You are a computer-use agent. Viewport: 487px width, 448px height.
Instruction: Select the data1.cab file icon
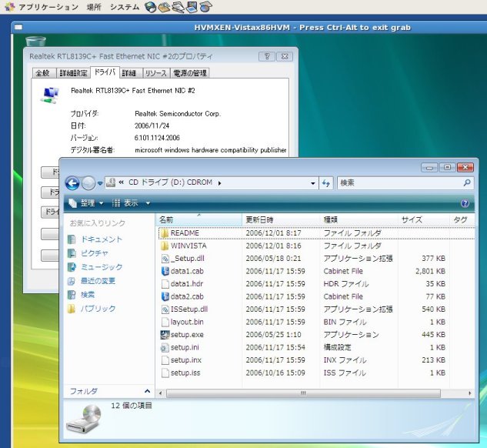pos(165,271)
